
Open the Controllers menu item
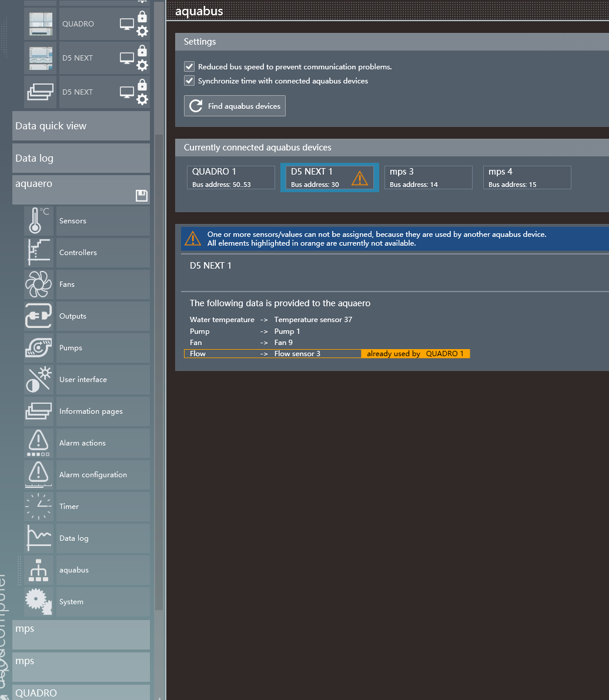(78, 253)
